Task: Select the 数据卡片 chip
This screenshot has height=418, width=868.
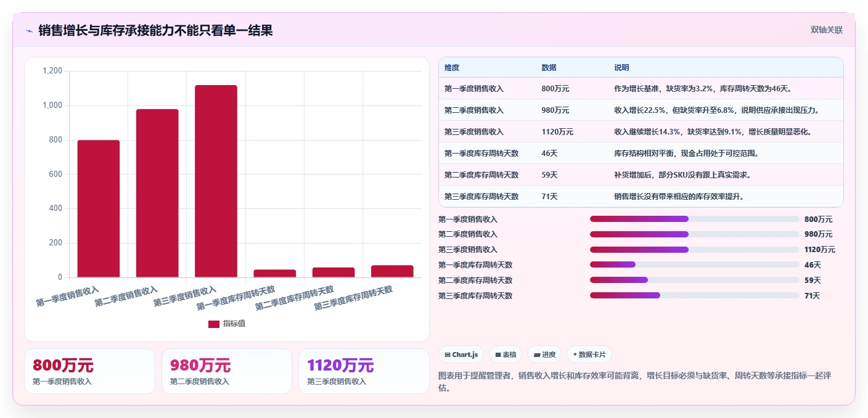Action: tap(589, 354)
